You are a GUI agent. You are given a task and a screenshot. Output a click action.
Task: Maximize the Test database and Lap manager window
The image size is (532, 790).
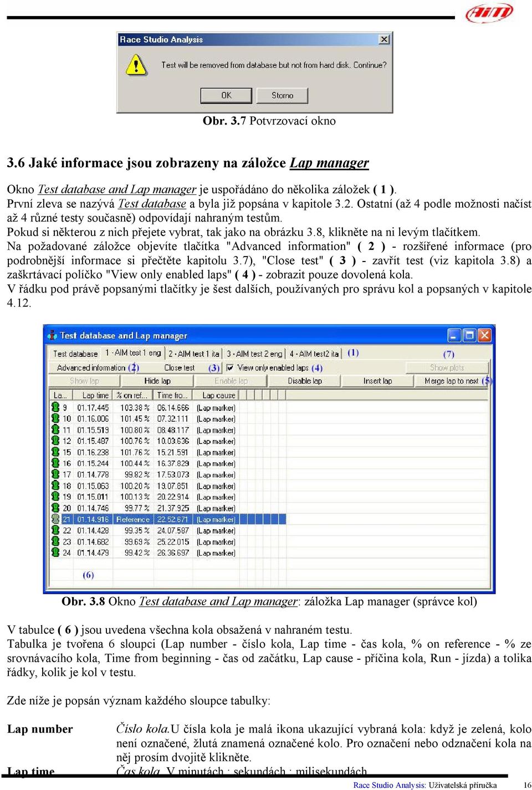[469, 335]
